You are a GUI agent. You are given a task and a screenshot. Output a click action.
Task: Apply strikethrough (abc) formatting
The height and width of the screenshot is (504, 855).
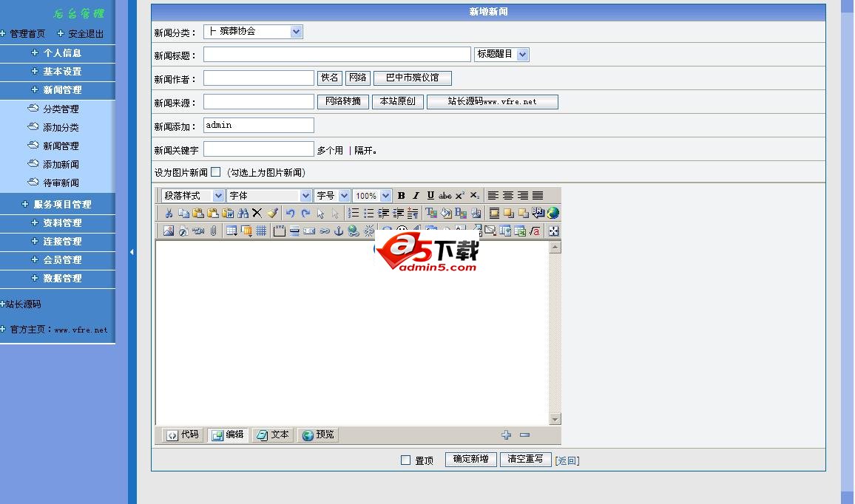(x=445, y=196)
